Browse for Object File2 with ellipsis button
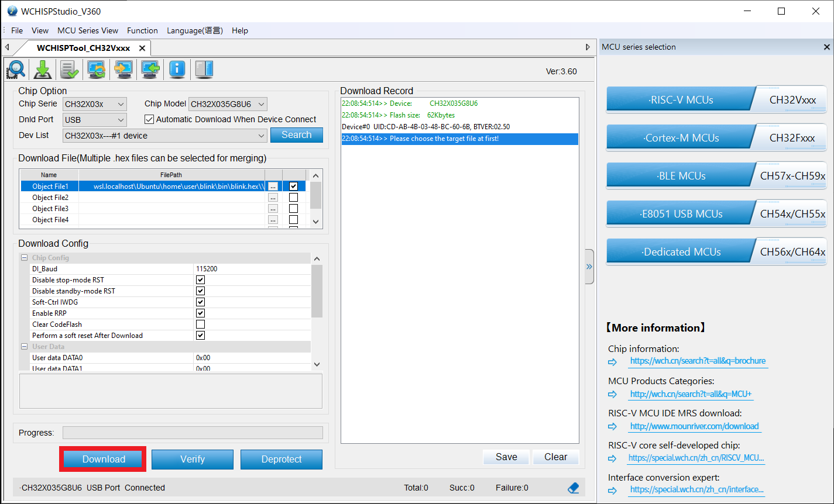The image size is (834, 504). point(273,198)
